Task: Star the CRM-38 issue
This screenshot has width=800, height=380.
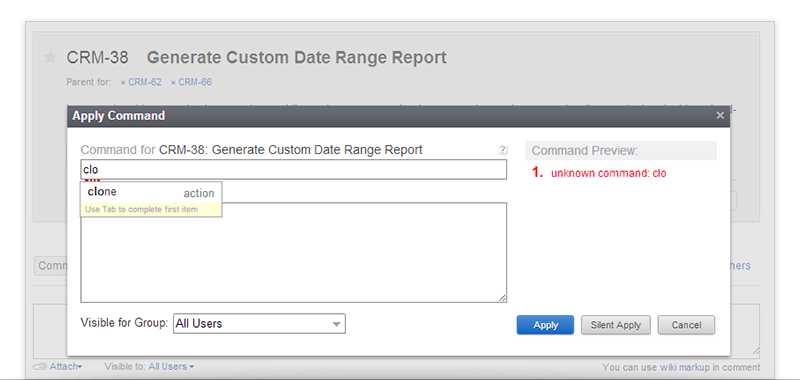Action: 50,57
